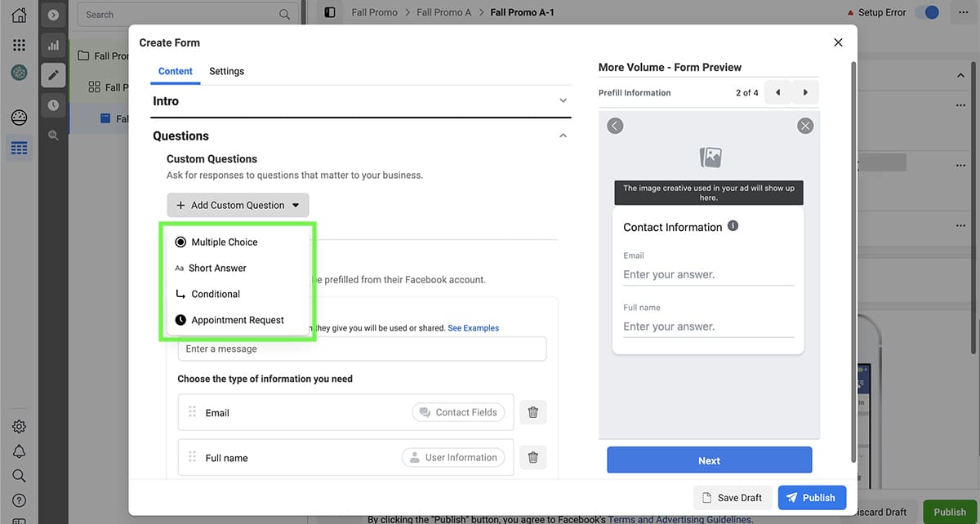Open the apps grid menu icon

pos(19,45)
